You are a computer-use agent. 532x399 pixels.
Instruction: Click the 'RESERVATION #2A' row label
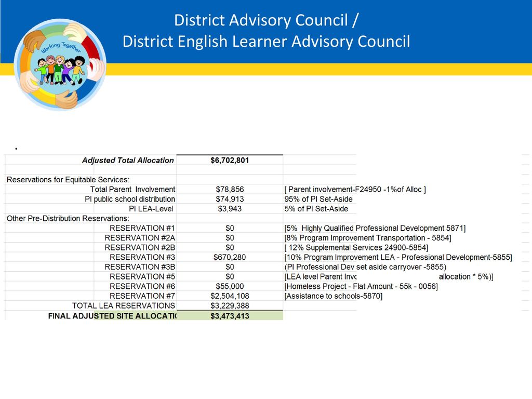click(x=140, y=237)
